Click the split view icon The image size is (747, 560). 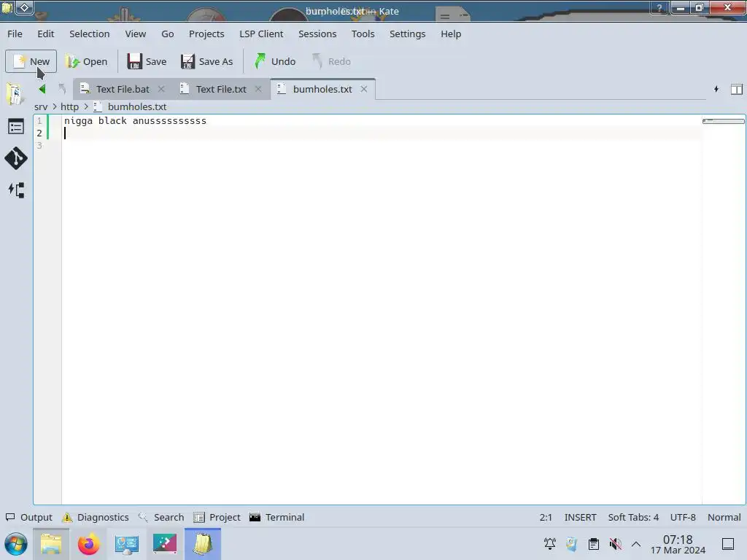click(x=737, y=89)
